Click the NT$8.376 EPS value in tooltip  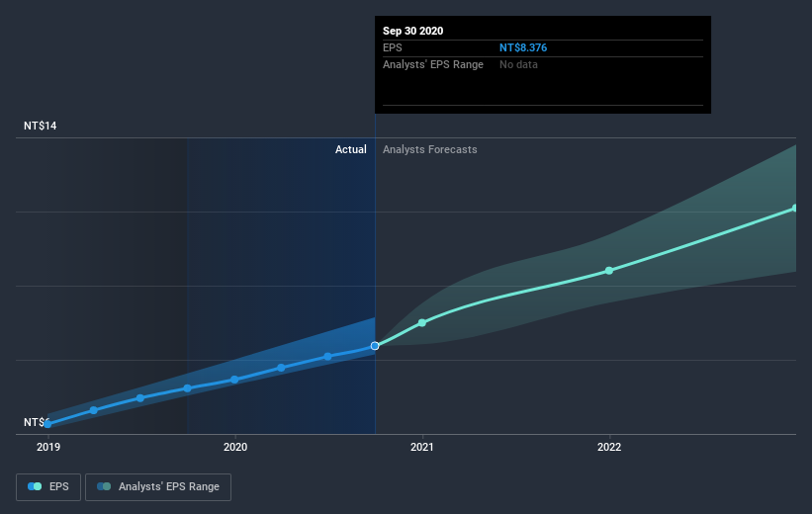523,47
